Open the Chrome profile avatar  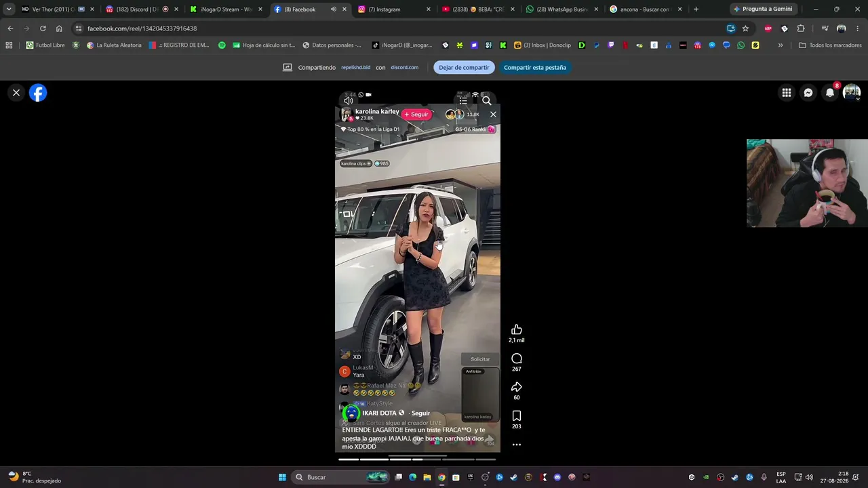[x=842, y=28]
